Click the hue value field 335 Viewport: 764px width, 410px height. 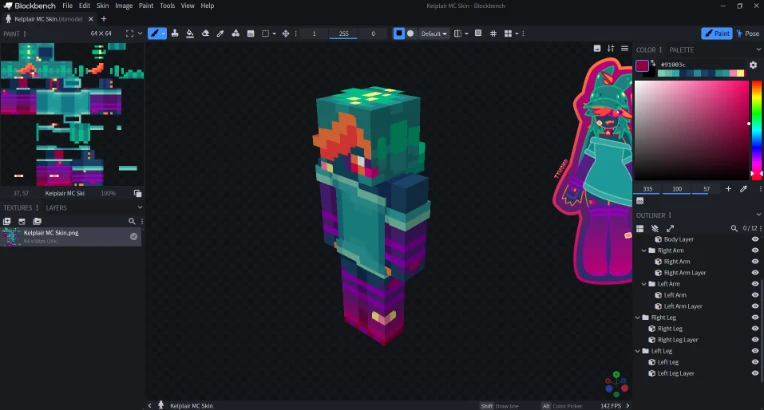[648, 189]
